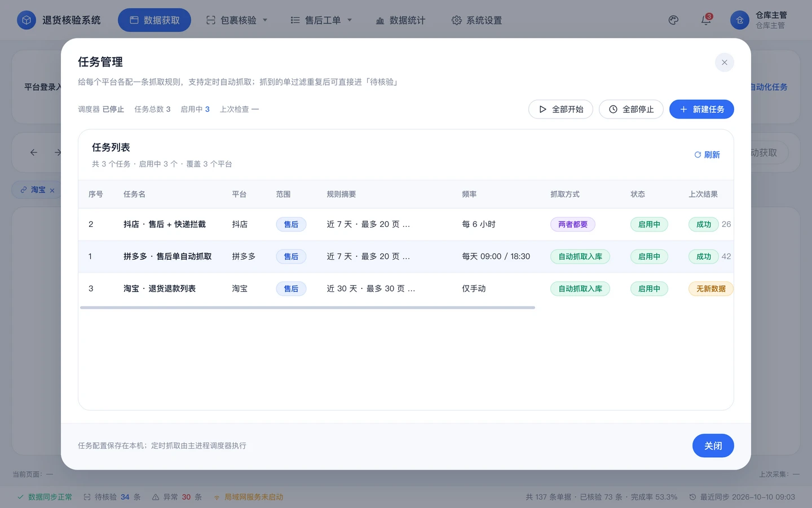Screen dimensions: 812x508
Task: Start all tasks with 全部开始
Action: [x=561, y=110]
